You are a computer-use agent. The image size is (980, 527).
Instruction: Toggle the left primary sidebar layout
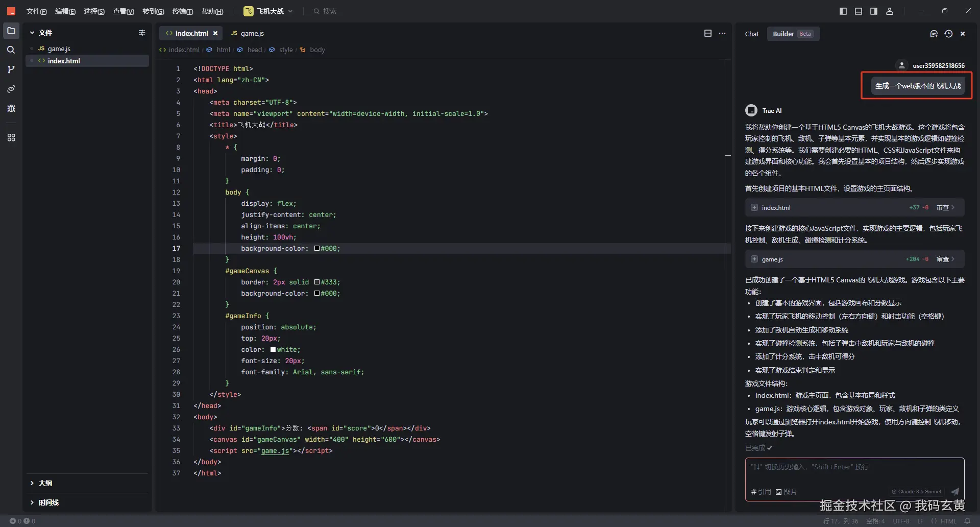[x=843, y=11]
